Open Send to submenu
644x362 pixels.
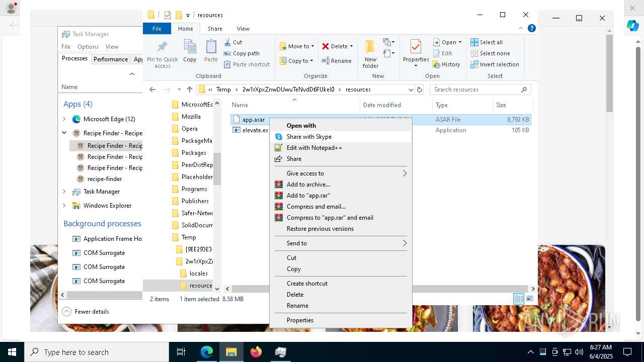pyautogui.click(x=341, y=243)
